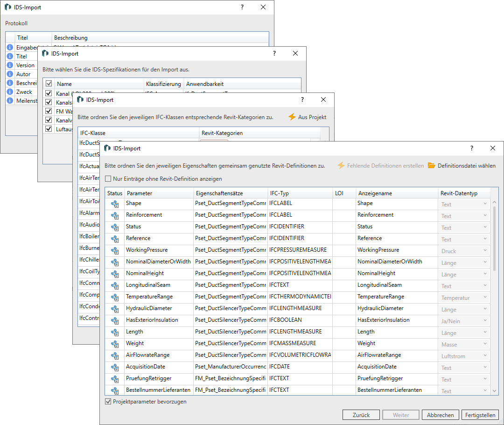Click the Klassifizierung column header in specifications dialog

(163, 84)
